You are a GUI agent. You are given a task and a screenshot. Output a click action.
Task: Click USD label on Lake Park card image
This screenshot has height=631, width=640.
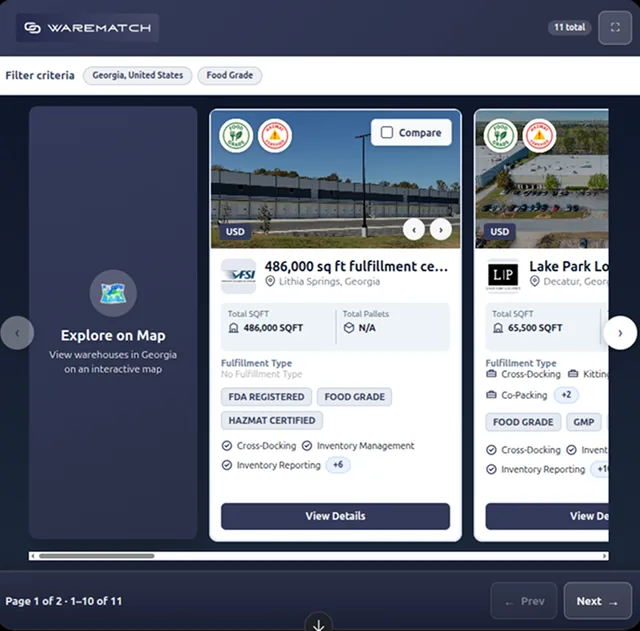click(x=500, y=232)
